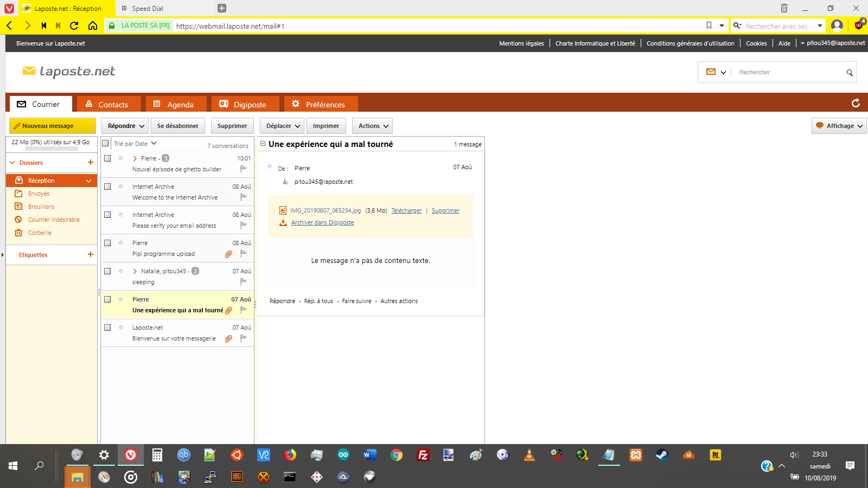This screenshot has height=488, width=868.
Task: Open the Trié par Date sort dropdown
Action: pos(135,144)
